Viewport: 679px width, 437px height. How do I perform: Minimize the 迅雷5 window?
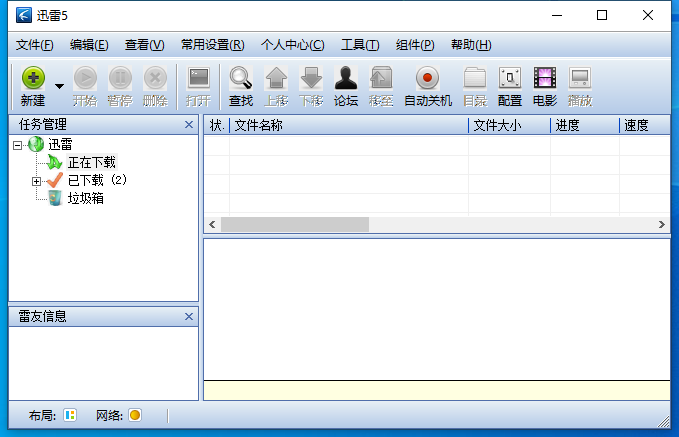point(557,16)
